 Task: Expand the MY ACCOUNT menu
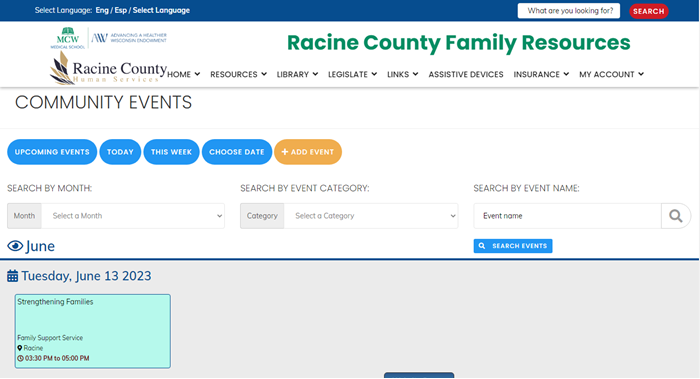click(x=611, y=74)
